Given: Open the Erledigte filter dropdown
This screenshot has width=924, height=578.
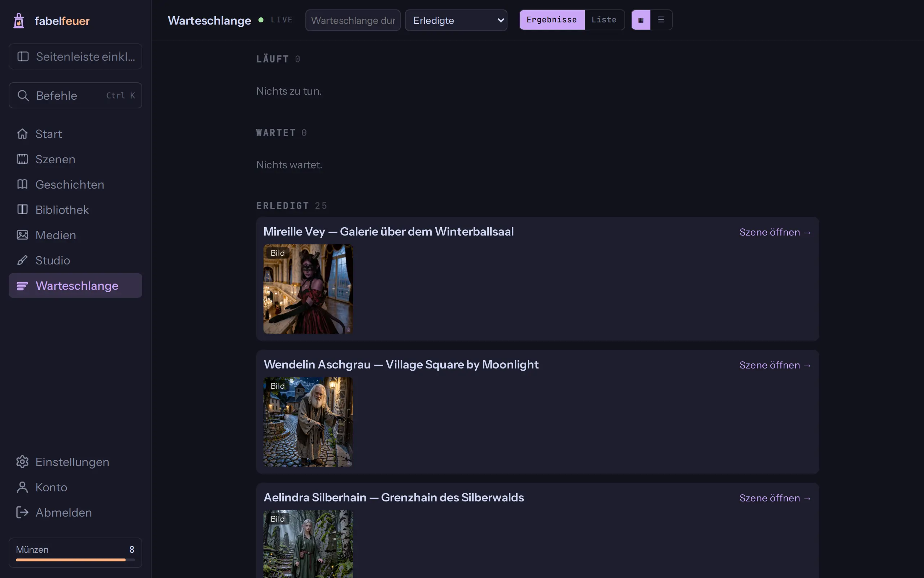Looking at the screenshot, I should tap(456, 20).
